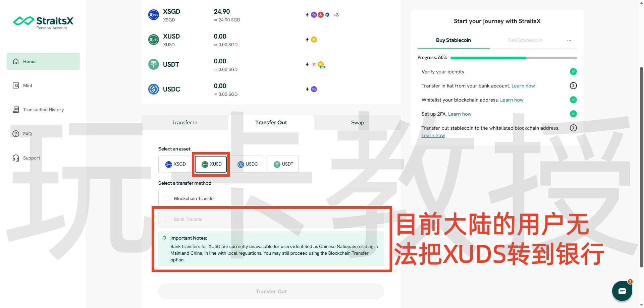The height and width of the screenshot is (308, 644).
Task: Switch to the Sell Stablecoin tab
Action: 525,40
